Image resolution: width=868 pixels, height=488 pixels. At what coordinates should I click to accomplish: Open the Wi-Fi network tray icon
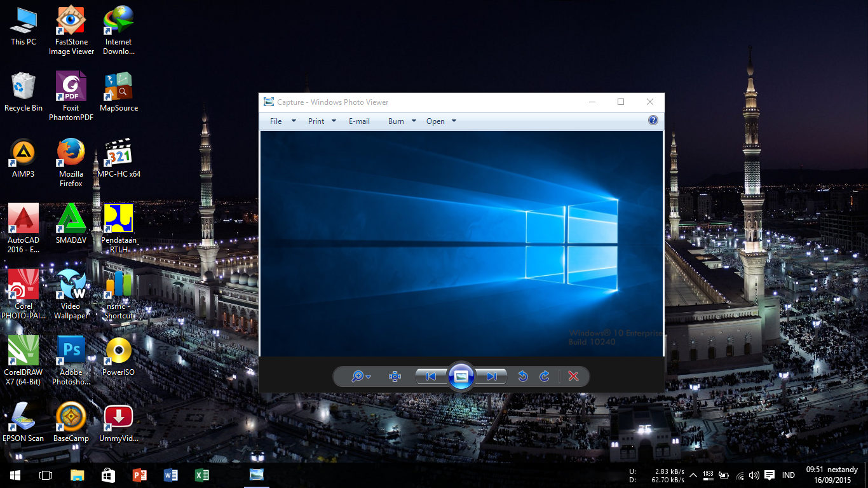click(740, 475)
